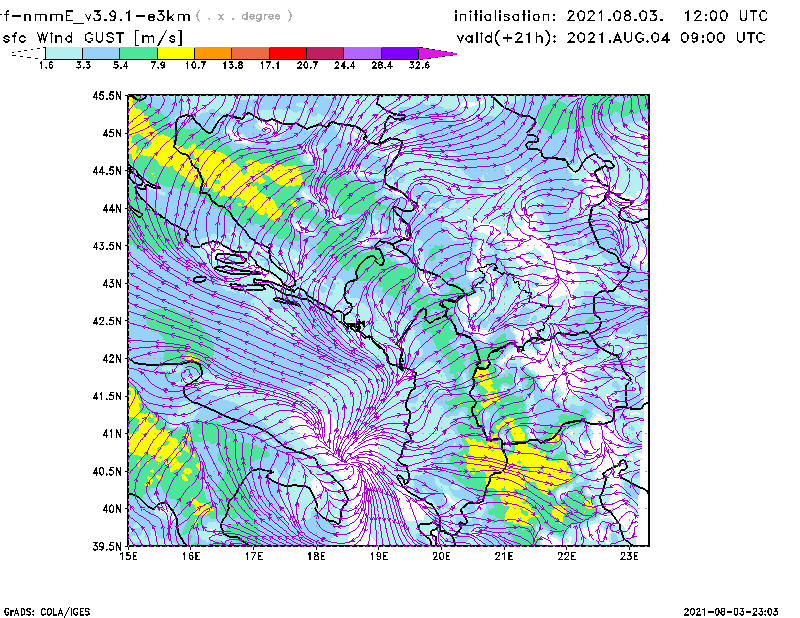Click the red 17.1–20.7 legend swatch

(288, 53)
